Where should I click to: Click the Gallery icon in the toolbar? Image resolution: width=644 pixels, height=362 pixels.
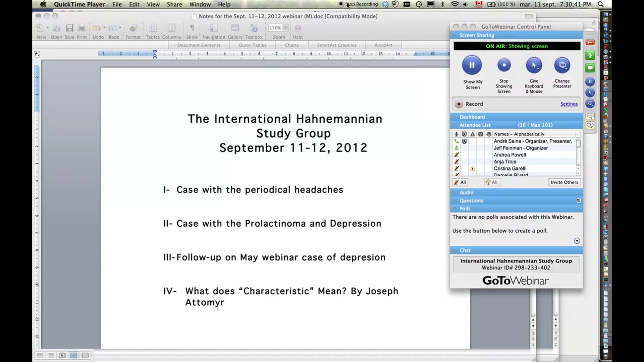coord(235,28)
